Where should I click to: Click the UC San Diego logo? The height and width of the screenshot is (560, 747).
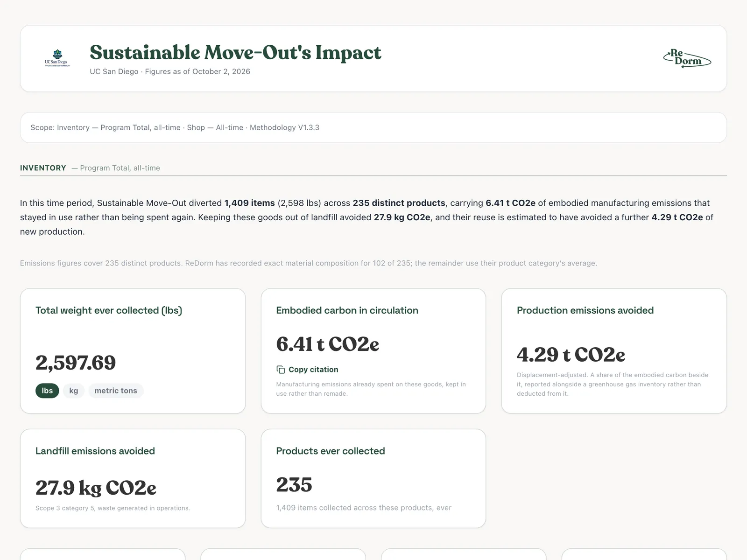pyautogui.click(x=57, y=58)
